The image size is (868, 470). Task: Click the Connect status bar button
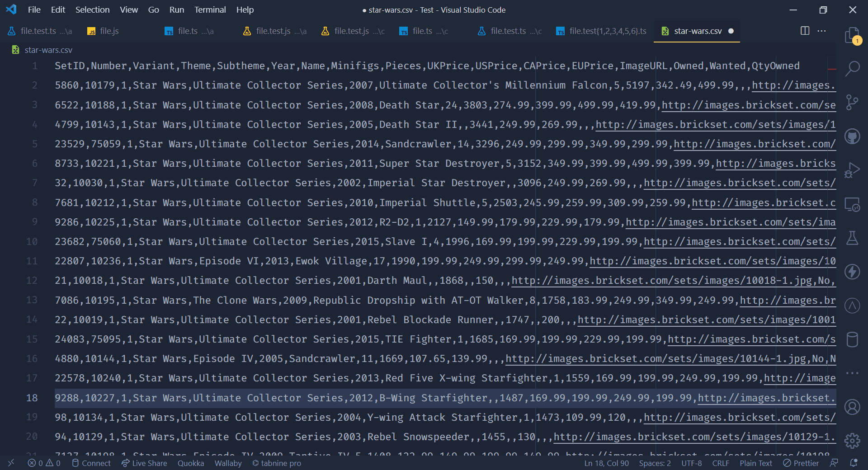click(91, 463)
